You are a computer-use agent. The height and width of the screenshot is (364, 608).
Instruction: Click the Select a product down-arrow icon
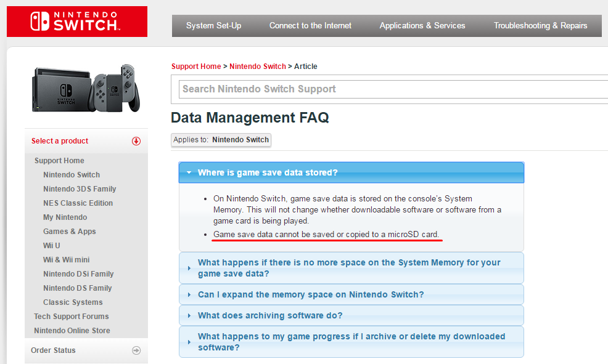136,141
